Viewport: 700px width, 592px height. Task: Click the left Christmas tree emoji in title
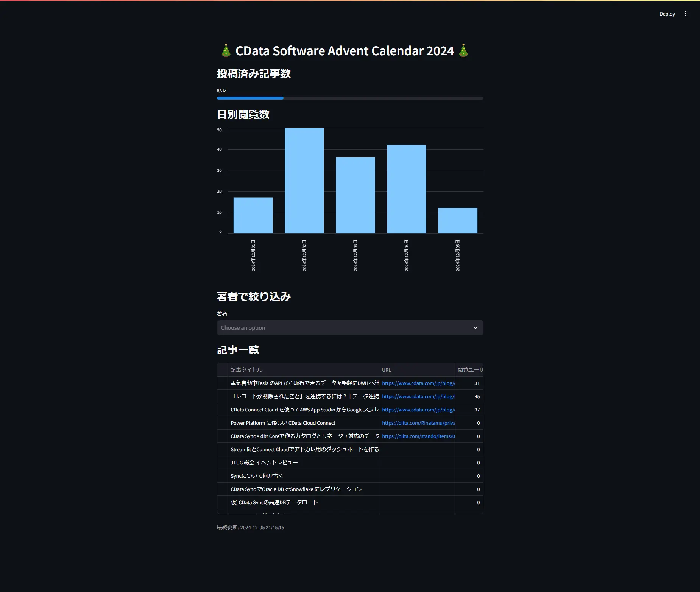[x=226, y=51]
